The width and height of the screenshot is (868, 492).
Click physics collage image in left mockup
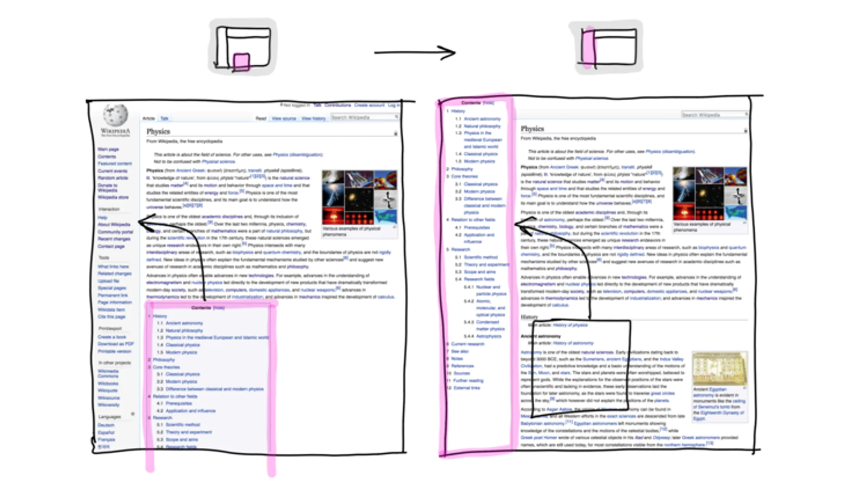(359, 198)
